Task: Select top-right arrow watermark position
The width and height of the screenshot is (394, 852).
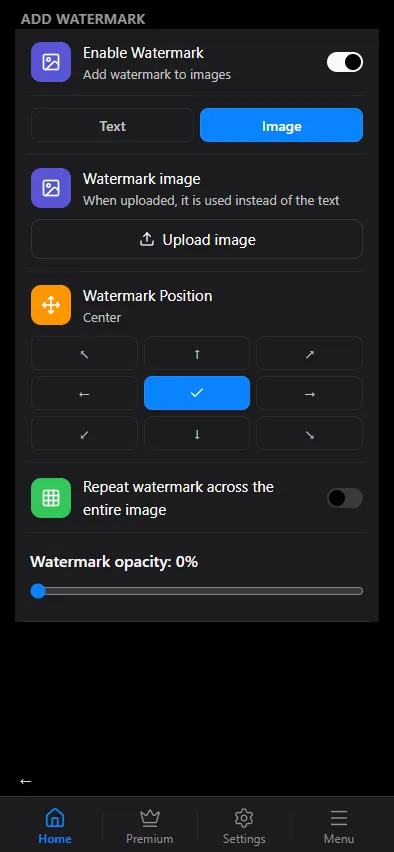Action: [x=309, y=354]
